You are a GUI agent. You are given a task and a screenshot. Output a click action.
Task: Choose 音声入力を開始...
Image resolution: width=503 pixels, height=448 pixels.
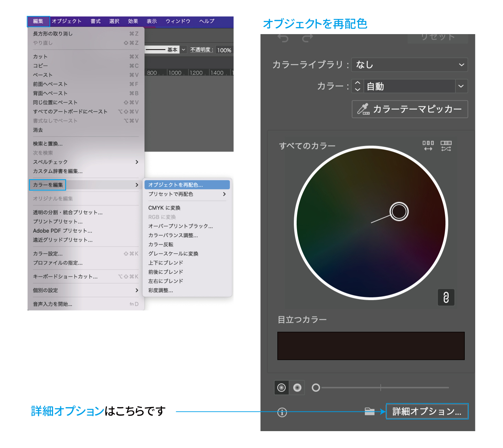pos(86,304)
